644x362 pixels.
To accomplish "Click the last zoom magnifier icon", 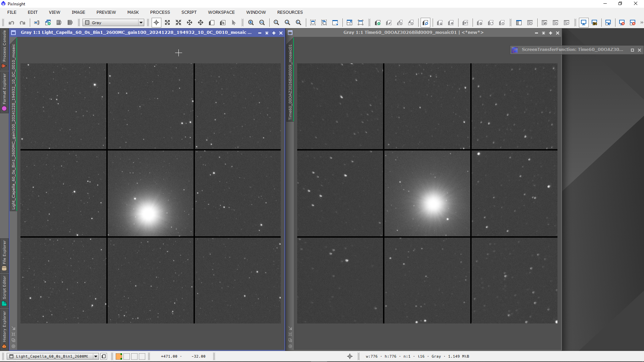I will tap(299, 23).
